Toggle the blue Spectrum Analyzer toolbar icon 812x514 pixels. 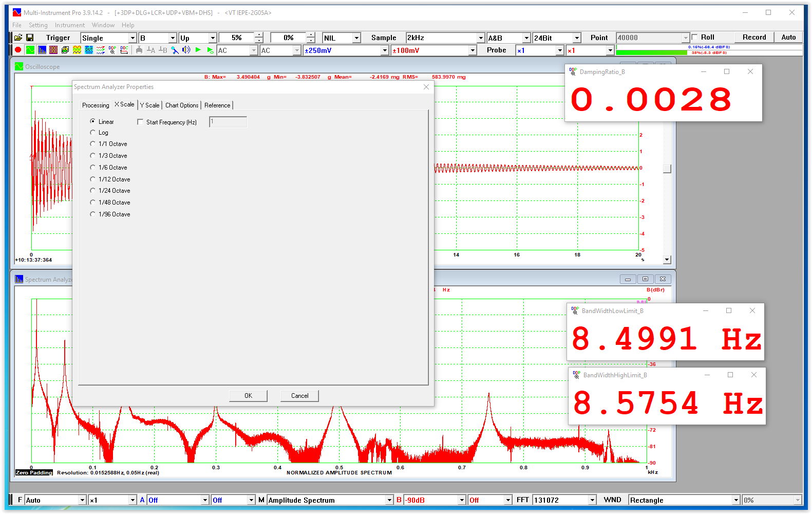[42, 50]
